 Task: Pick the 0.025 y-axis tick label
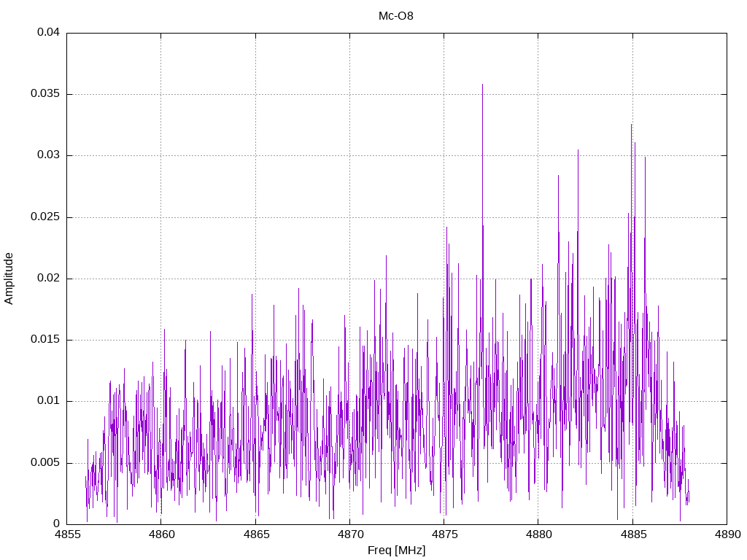[x=46, y=217]
